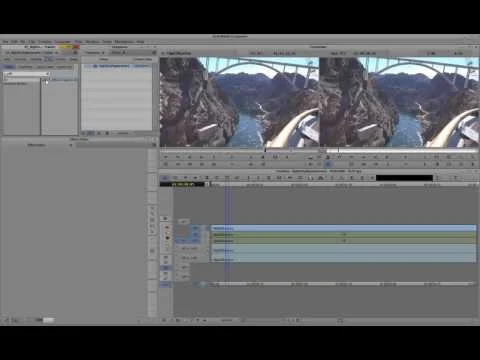Toggle the track selector beside the upper green clip
Viewport: 480px width, 360px height.
coord(195,235)
